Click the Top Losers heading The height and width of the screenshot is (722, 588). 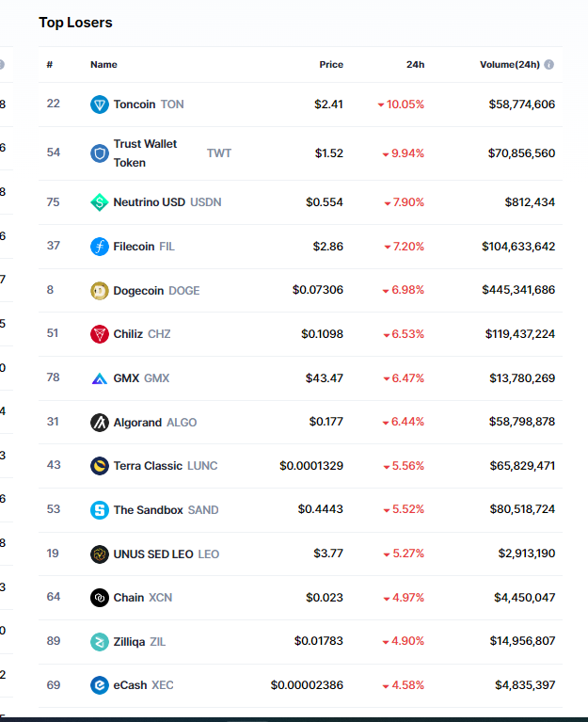(x=75, y=22)
